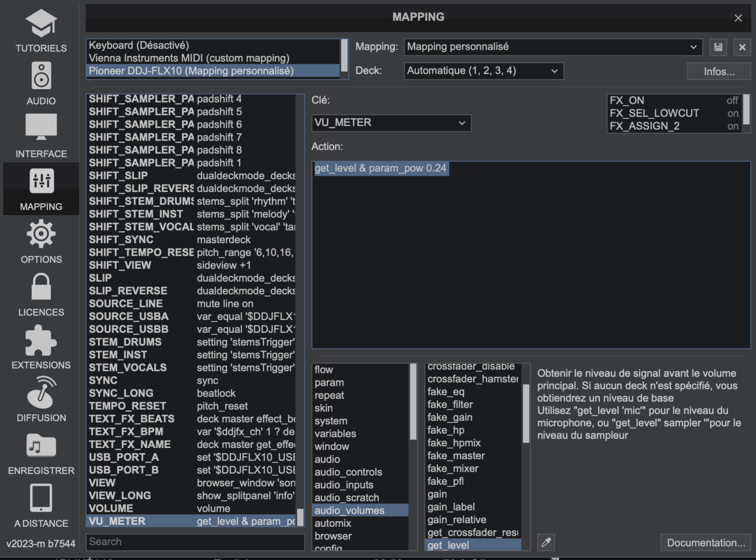Open the Enregistrer music folder icon
The width and height of the screenshot is (756, 560).
(41, 445)
